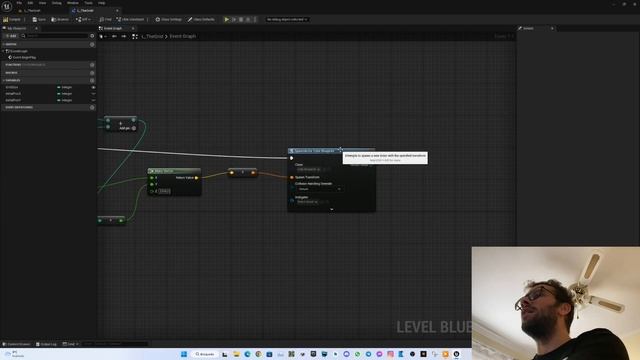Open the Diff dropdown in the toolbar
640x360 pixels.
[83, 19]
